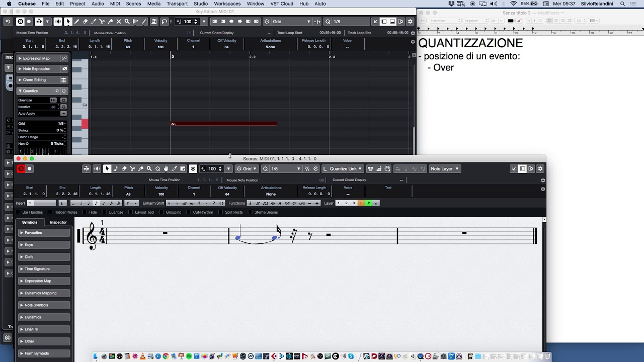Open Quantize Presets 1/8 dropdown in Score Editor
This screenshot has height=362, width=644.
[285, 169]
